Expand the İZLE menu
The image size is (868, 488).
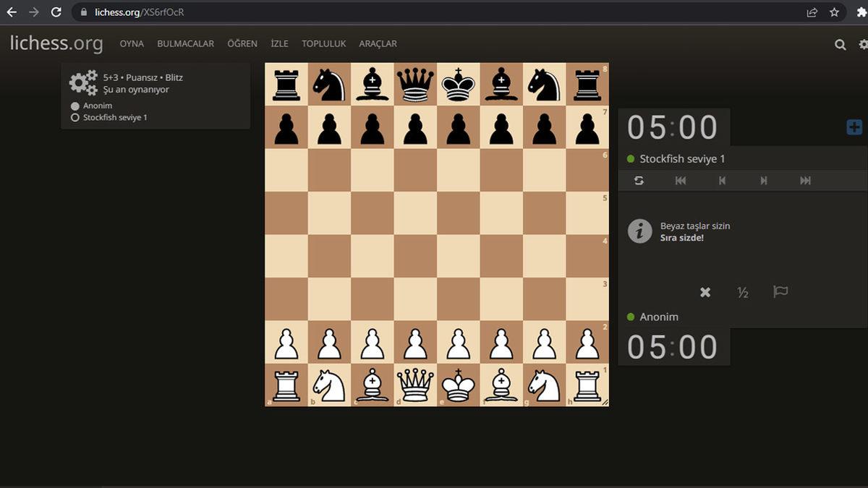pyautogui.click(x=279, y=44)
